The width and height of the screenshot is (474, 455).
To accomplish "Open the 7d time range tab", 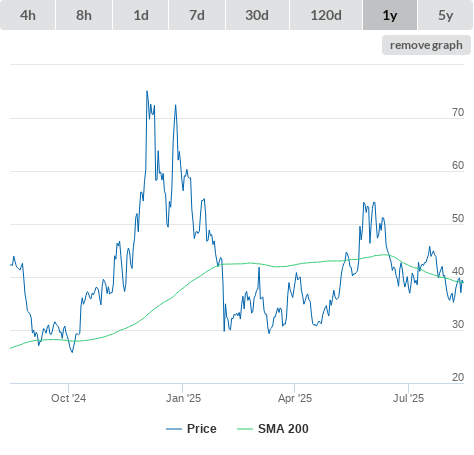I will [x=197, y=15].
